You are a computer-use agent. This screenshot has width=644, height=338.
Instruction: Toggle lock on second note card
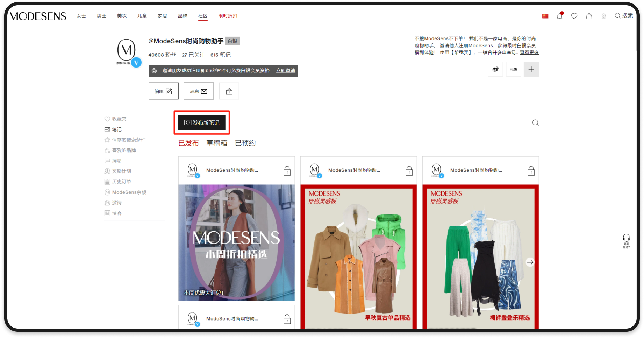coord(409,171)
